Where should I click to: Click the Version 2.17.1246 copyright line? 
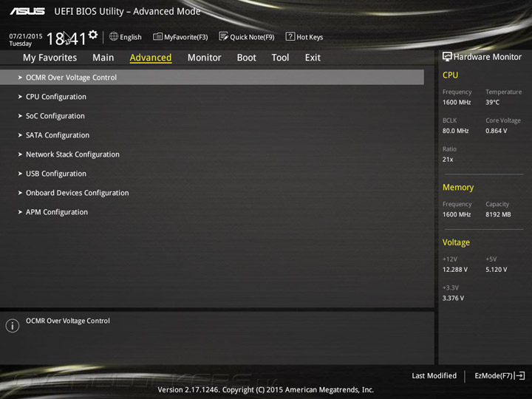(x=266, y=389)
